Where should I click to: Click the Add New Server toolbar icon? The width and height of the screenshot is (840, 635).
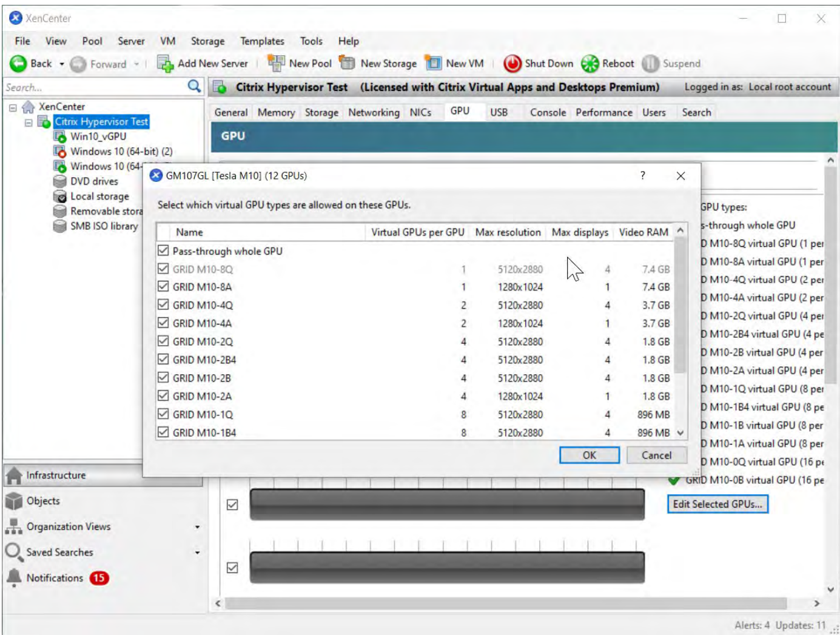coord(165,64)
